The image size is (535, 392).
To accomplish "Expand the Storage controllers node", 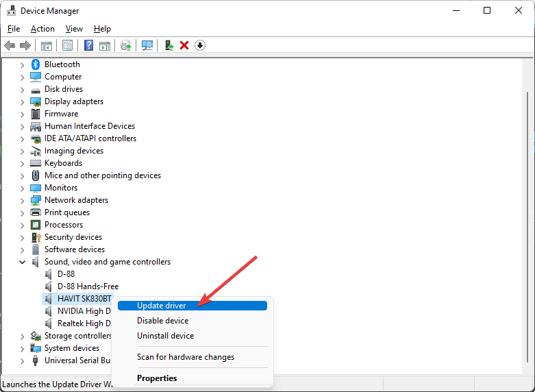I will pyautogui.click(x=22, y=336).
